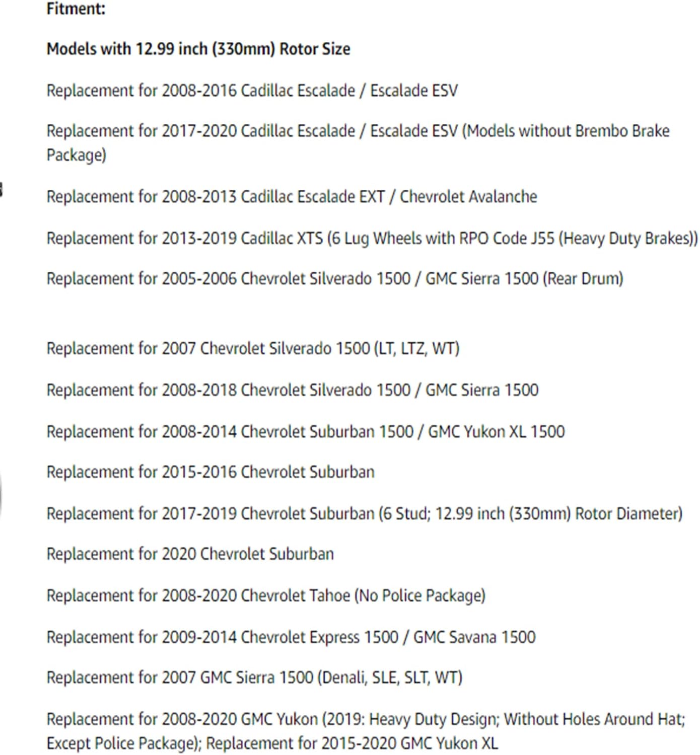700x755 pixels.
Task: Click the Fitment heading text
Action: point(76,9)
